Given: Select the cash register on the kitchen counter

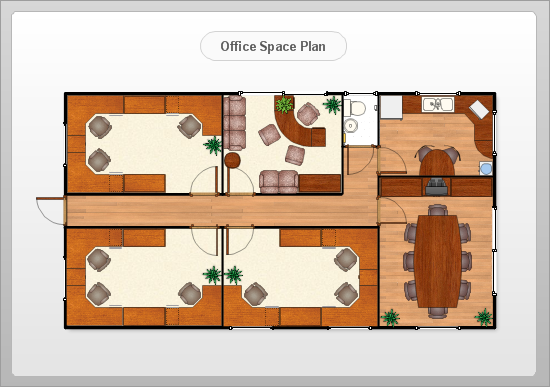Looking at the screenshot, I should pos(436,186).
